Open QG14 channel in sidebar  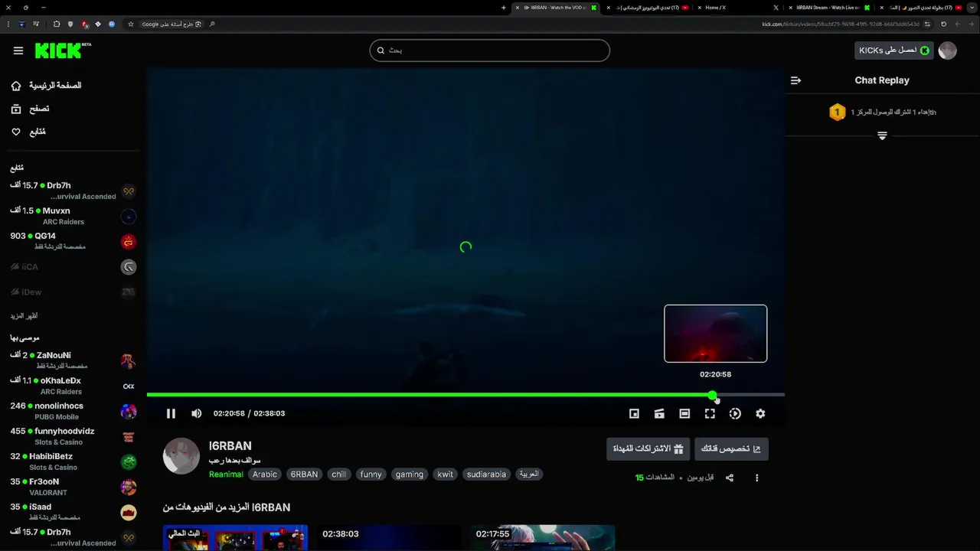coord(73,241)
